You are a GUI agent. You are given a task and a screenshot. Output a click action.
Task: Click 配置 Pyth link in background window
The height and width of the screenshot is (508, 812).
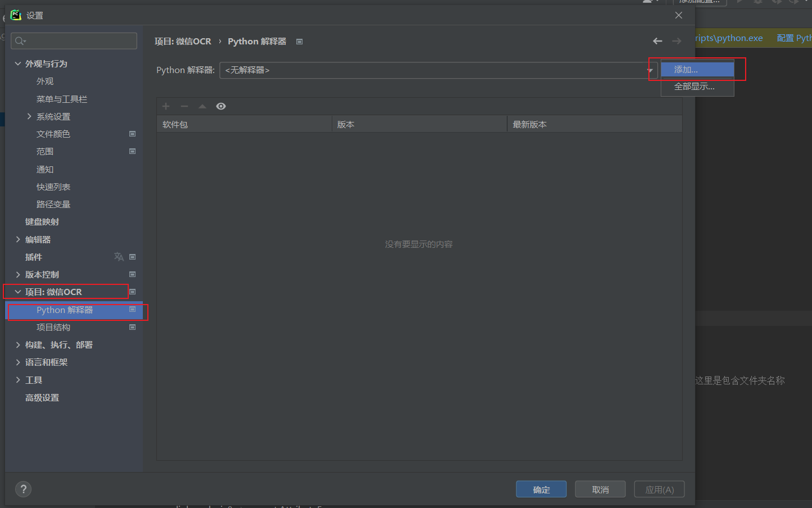[x=794, y=38]
